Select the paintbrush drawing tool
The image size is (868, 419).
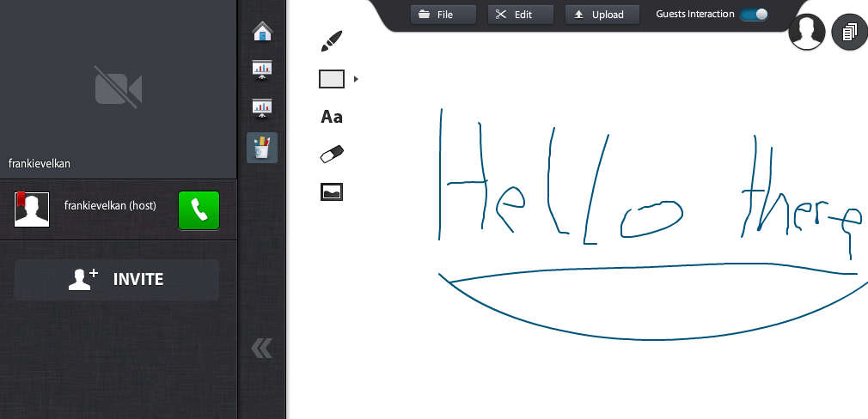coord(332,40)
